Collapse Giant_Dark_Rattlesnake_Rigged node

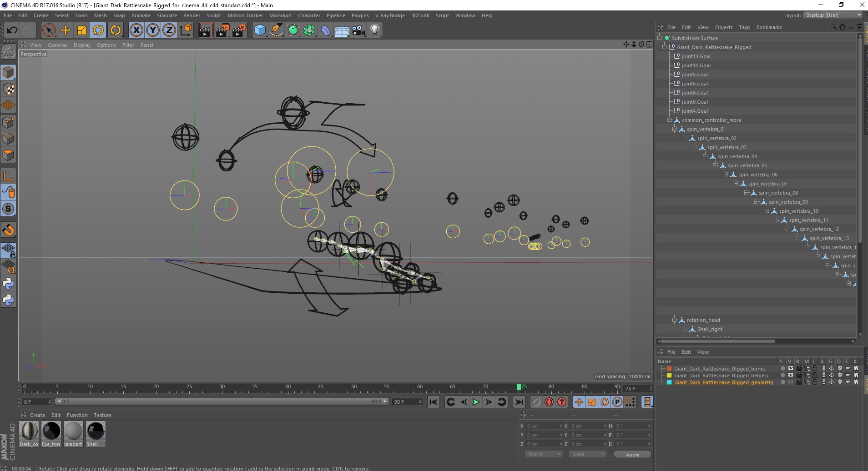pyautogui.click(x=665, y=47)
